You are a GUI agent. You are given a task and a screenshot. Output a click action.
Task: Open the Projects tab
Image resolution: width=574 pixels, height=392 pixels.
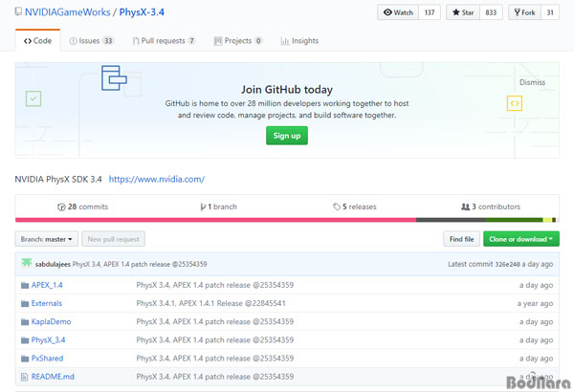click(238, 40)
